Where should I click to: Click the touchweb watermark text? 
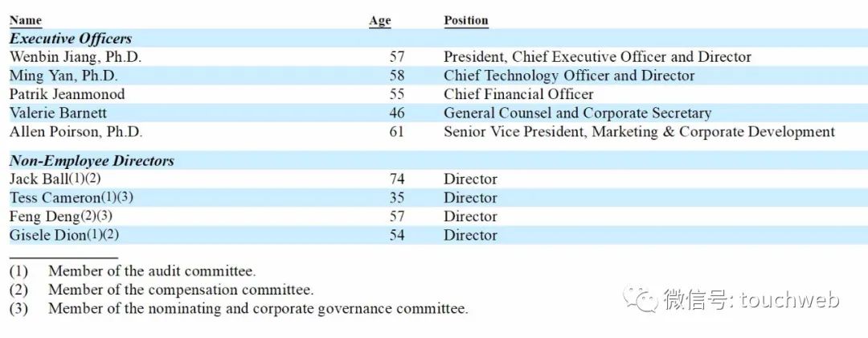coord(789,299)
